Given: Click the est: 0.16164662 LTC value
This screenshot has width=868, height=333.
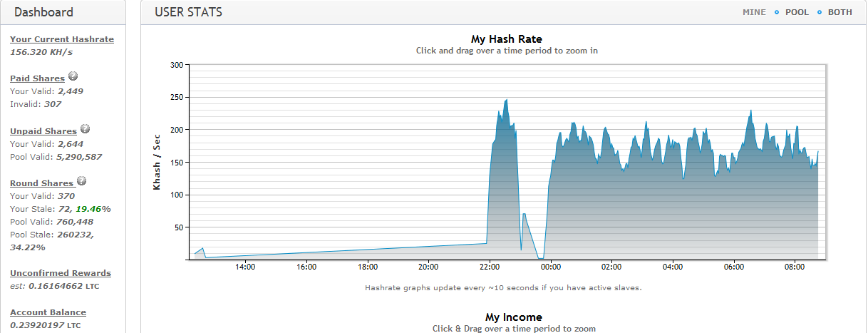Looking at the screenshot, I should pyautogui.click(x=54, y=286).
